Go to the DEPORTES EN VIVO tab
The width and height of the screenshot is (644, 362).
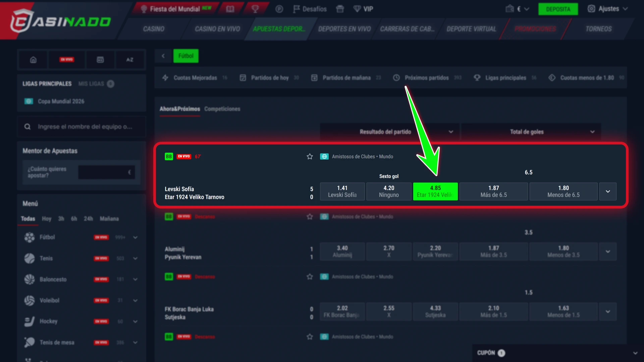pyautogui.click(x=344, y=29)
